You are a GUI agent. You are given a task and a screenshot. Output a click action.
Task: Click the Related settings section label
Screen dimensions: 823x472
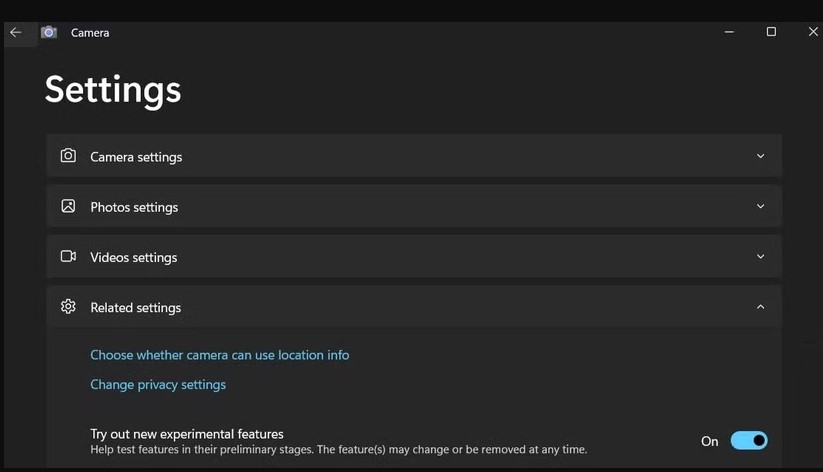coord(135,308)
